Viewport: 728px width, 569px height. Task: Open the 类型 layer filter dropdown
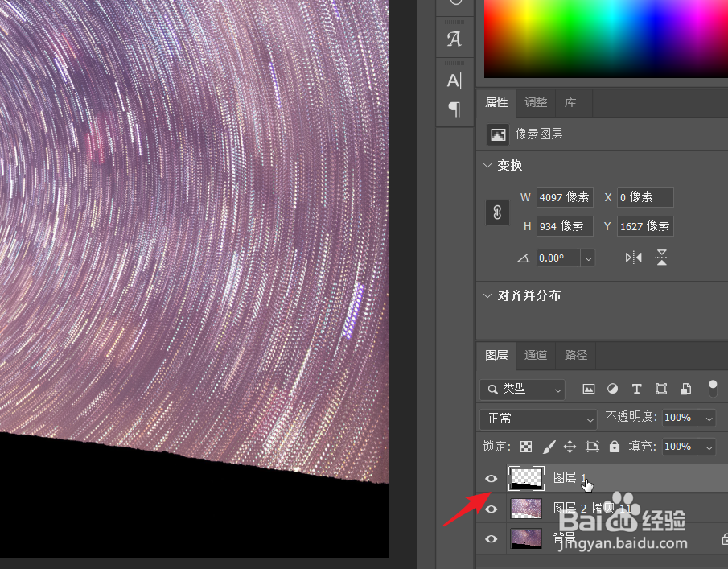click(522, 390)
